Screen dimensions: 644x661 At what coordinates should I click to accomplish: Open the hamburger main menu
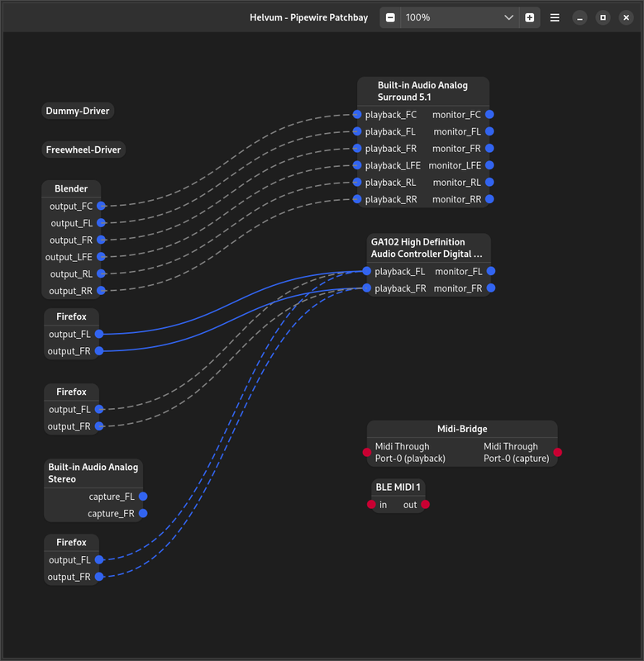coord(555,17)
